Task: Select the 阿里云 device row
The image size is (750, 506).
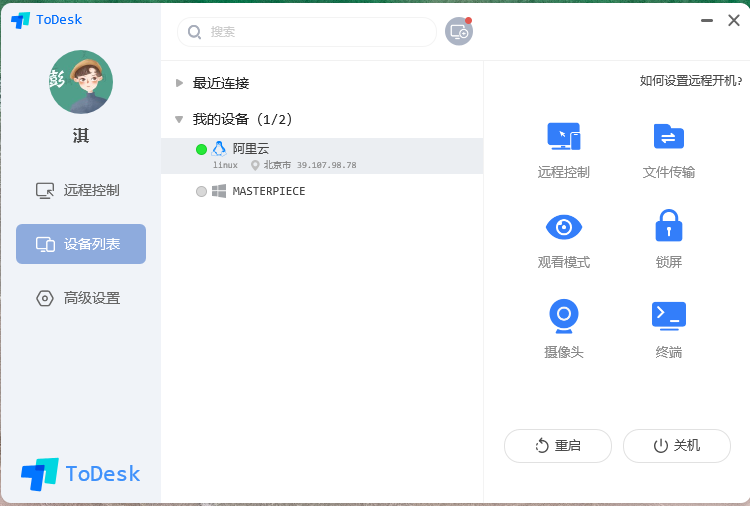Action: click(322, 156)
